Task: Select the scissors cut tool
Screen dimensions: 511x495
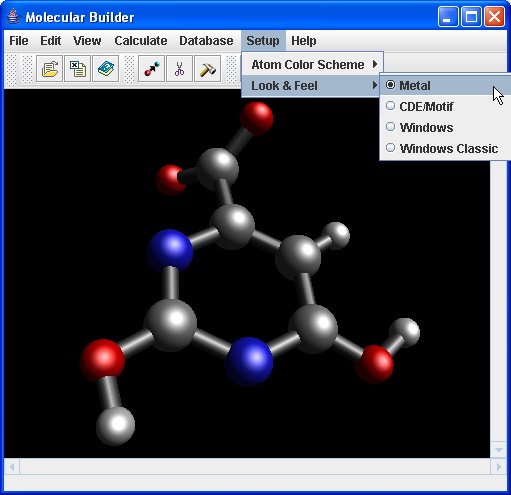Action: pos(179,69)
